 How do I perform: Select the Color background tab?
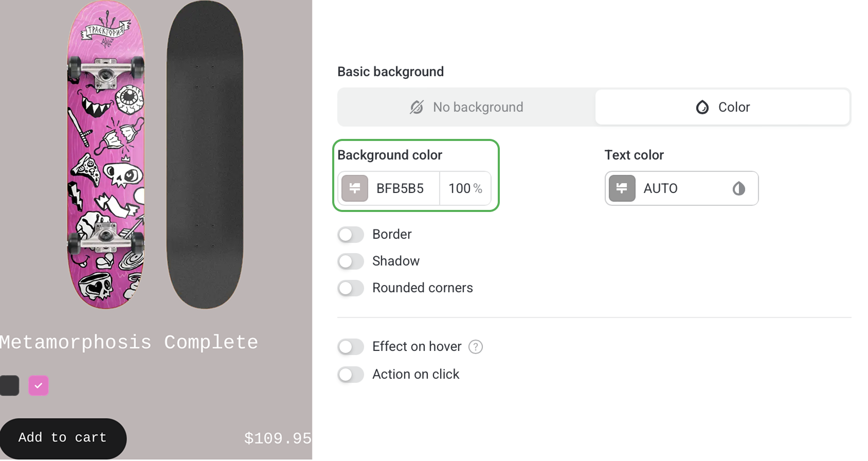pyautogui.click(x=722, y=107)
